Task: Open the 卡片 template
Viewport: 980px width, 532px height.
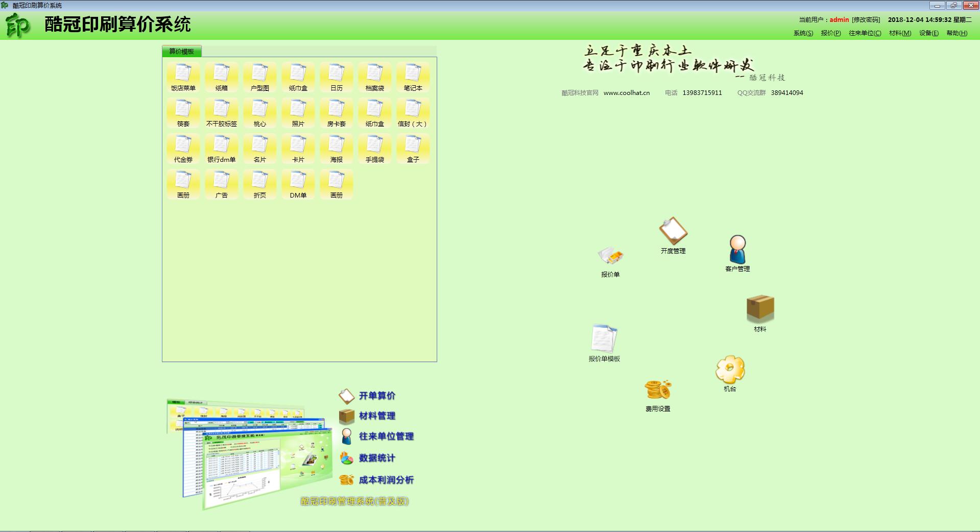Action: point(298,149)
